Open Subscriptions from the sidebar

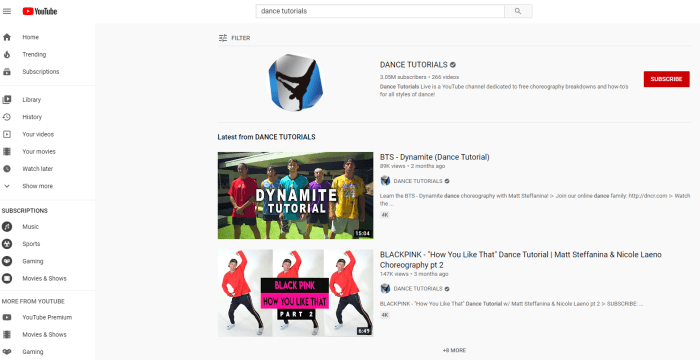[41, 71]
